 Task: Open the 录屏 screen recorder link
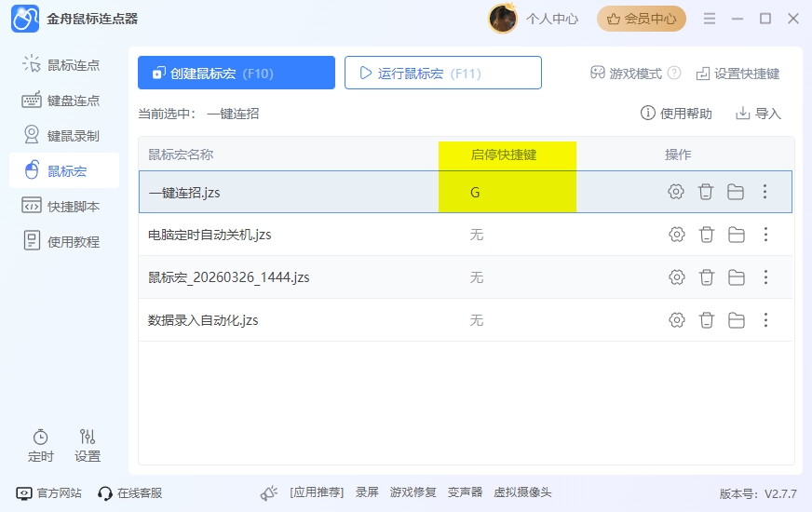click(x=367, y=492)
